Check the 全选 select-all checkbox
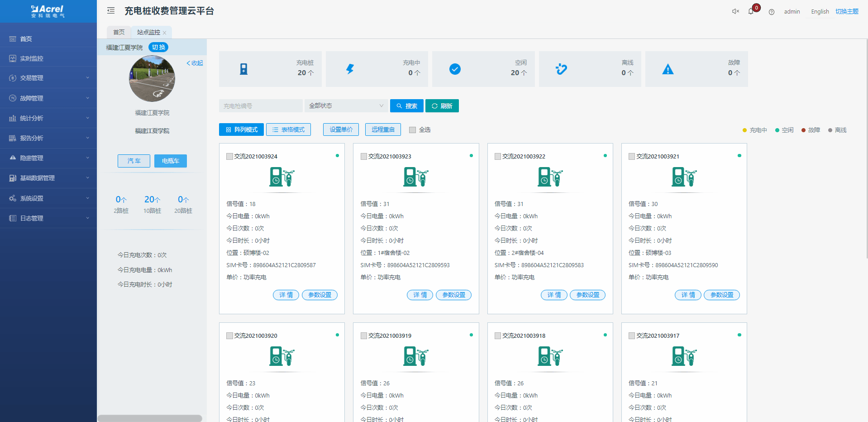The width and height of the screenshot is (868, 422). click(412, 130)
